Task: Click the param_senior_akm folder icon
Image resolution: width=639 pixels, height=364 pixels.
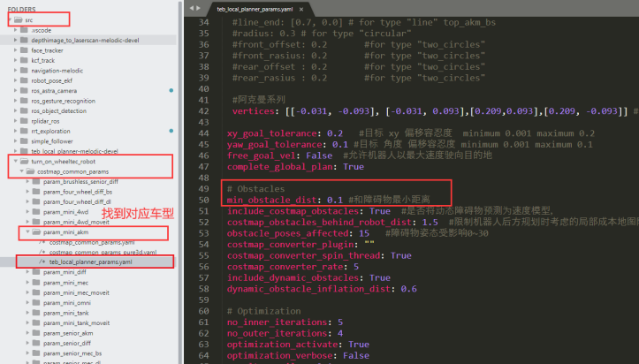Action: point(34,332)
